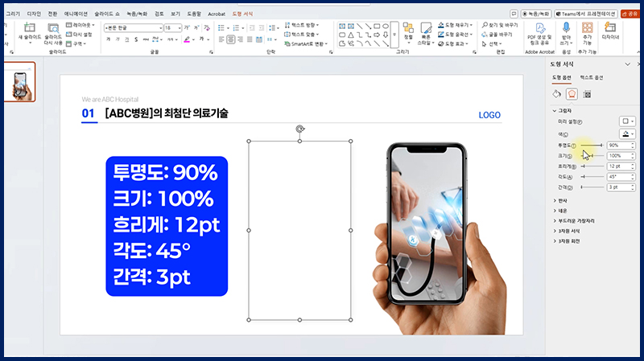The width and height of the screenshot is (644, 361).
Task: Open the Effects pentagon icon in the format pane
Action: point(572,94)
